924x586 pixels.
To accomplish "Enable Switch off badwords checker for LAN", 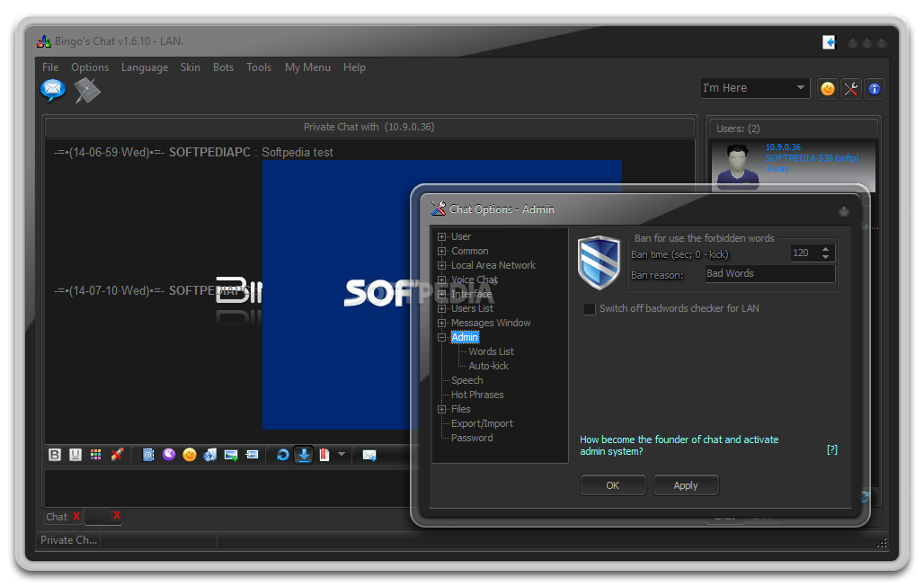I will point(590,309).
